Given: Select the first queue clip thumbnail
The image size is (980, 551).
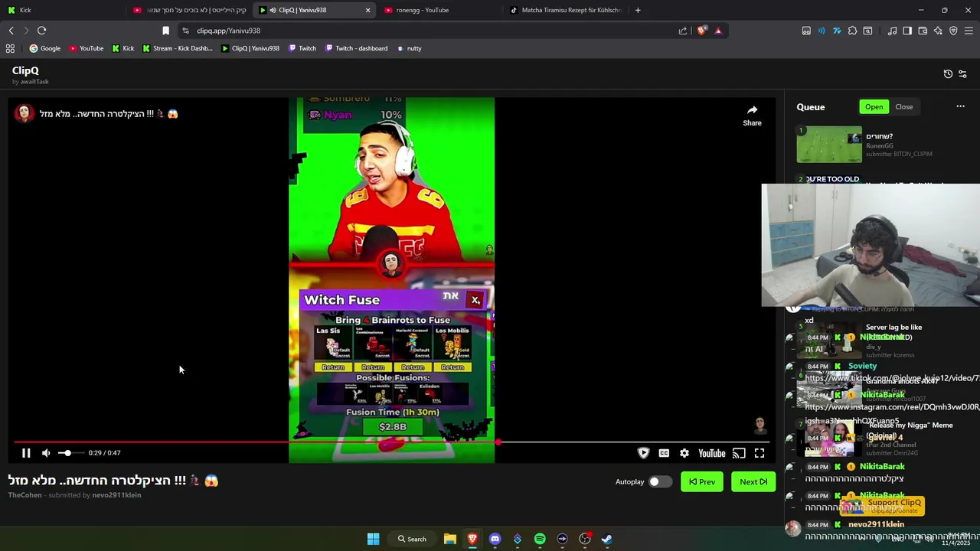Looking at the screenshot, I should (x=829, y=145).
